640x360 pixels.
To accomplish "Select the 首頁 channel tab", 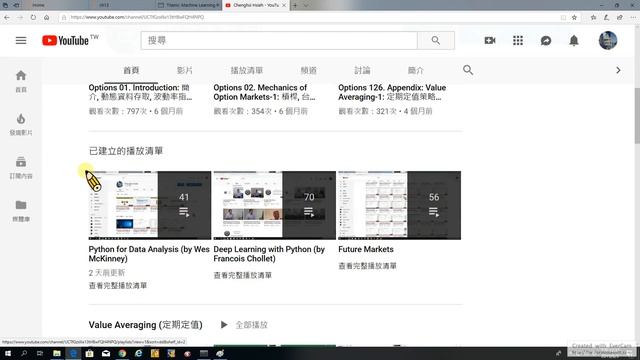I will (x=131, y=70).
